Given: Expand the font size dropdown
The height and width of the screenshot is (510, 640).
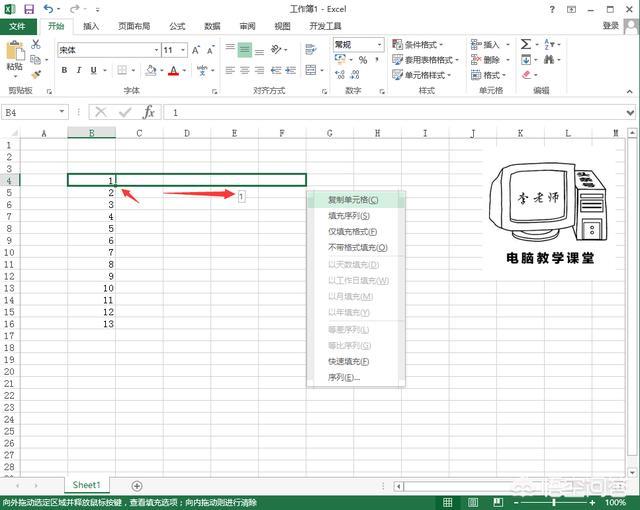Looking at the screenshot, I should pyautogui.click(x=182, y=50).
